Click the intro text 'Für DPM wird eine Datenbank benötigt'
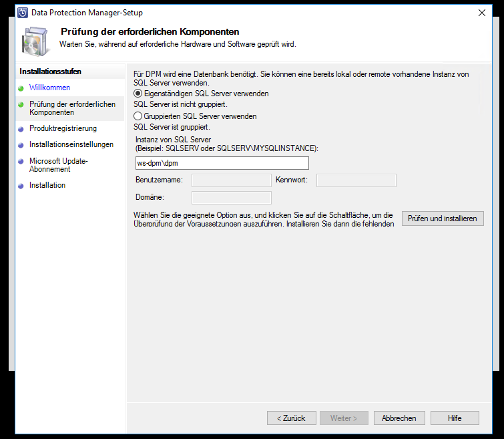Image resolution: width=504 pixels, height=439 pixels. 301,79
